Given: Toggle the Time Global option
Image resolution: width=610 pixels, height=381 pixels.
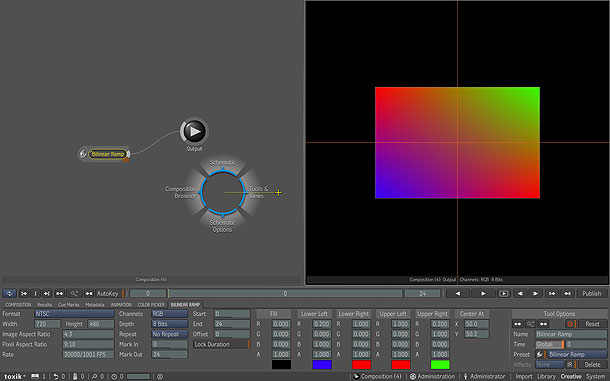Looking at the screenshot, I should pos(550,344).
